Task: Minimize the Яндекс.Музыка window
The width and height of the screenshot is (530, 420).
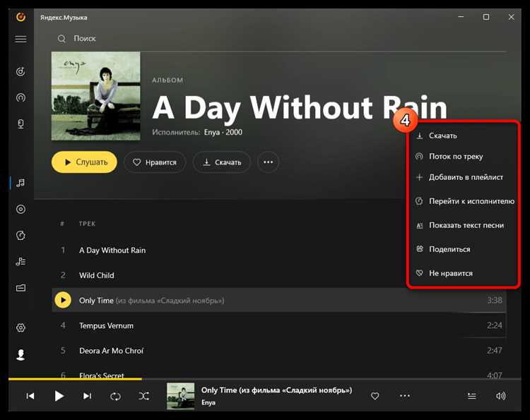Action: [461, 16]
